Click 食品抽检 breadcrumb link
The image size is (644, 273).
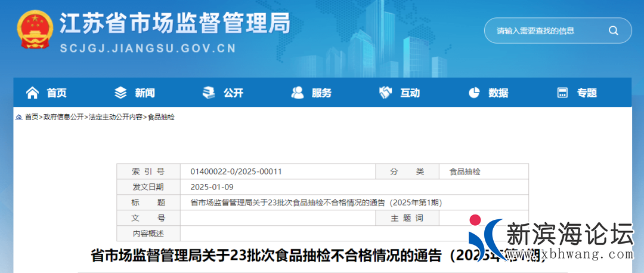[161, 117]
